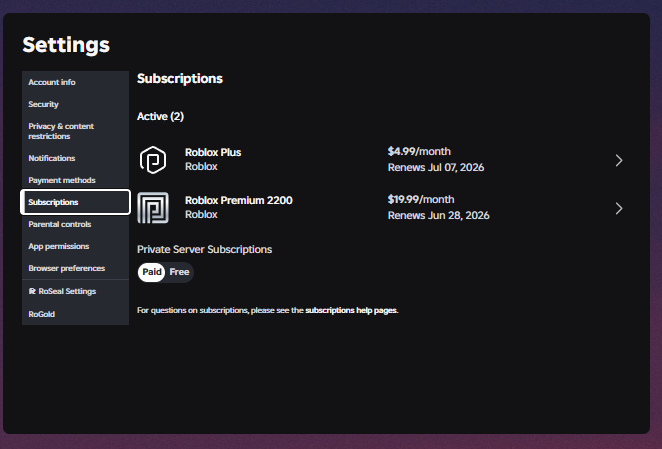Open RoGold settings in sidebar
The height and width of the screenshot is (449, 662).
pyautogui.click(x=75, y=314)
